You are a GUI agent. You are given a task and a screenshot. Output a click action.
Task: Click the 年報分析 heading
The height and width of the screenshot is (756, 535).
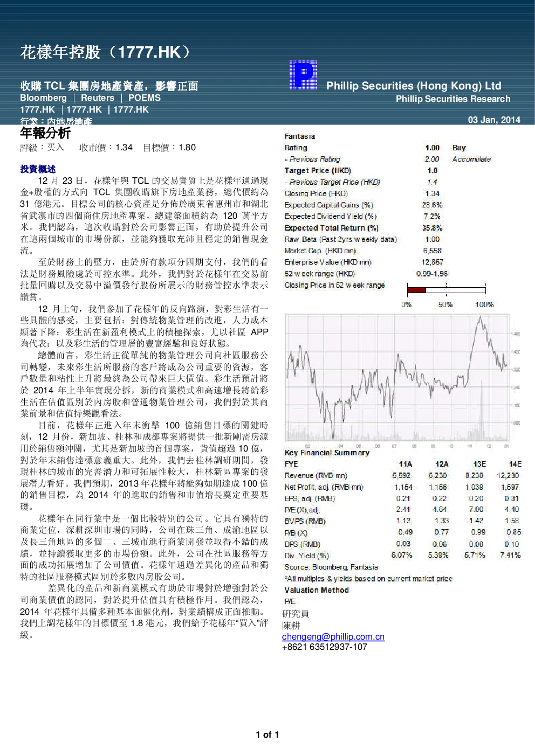pyautogui.click(x=45, y=133)
